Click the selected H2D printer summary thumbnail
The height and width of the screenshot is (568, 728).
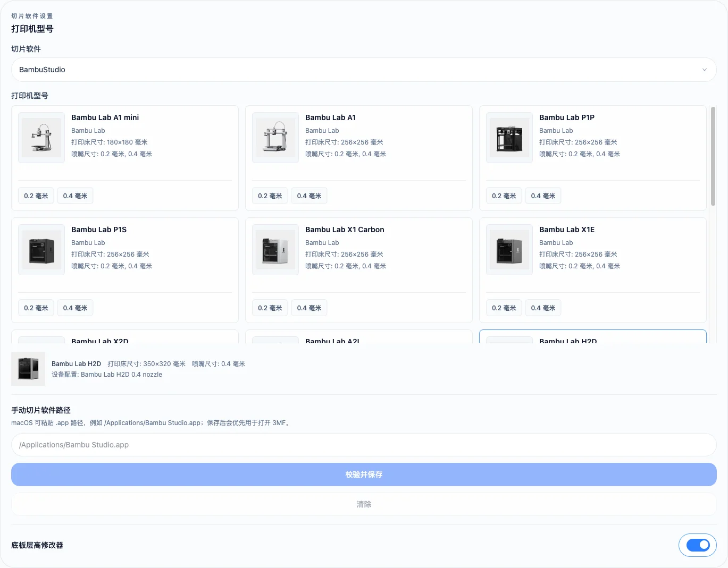tap(28, 369)
